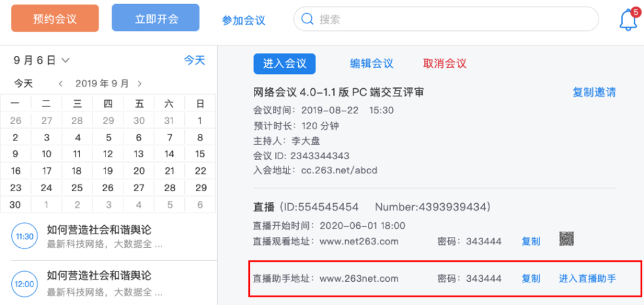Click 进入直播助手 link

[x=587, y=278]
